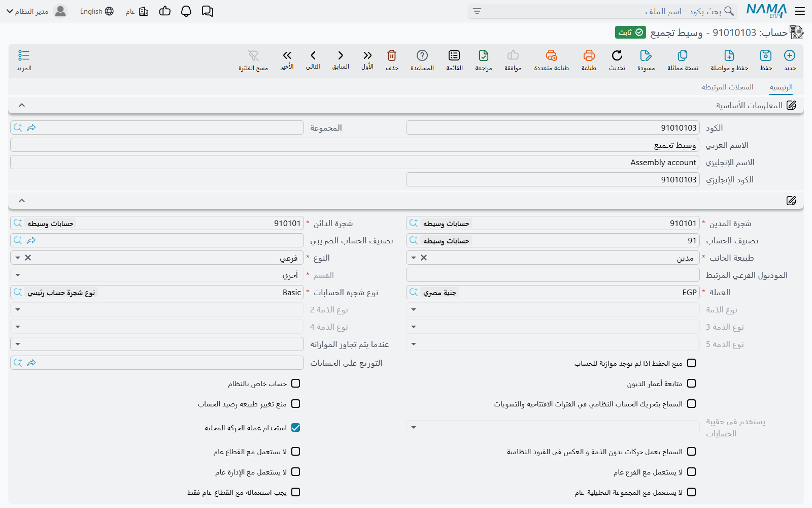The width and height of the screenshot is (812, 508).
Task: Check لا يستعمل مع الإدارة عام
Action: coord(296,472)
